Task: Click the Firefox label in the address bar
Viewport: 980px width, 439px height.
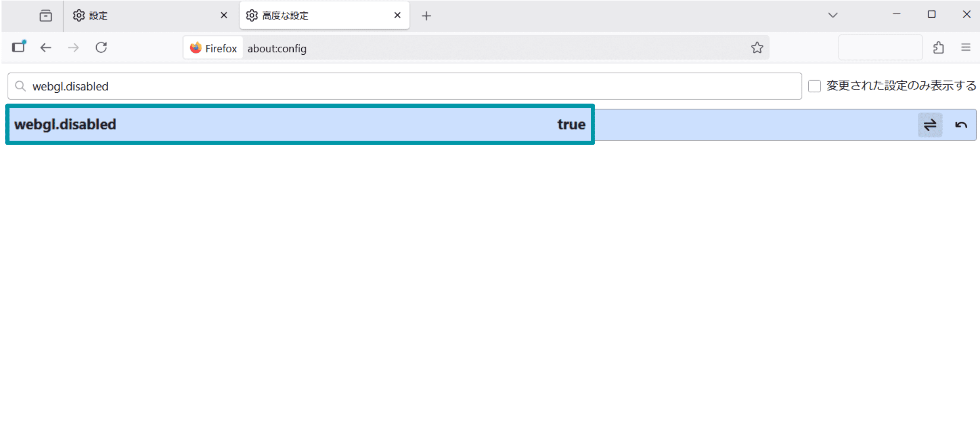Action: pyautogui.click(x=213, y=48)
